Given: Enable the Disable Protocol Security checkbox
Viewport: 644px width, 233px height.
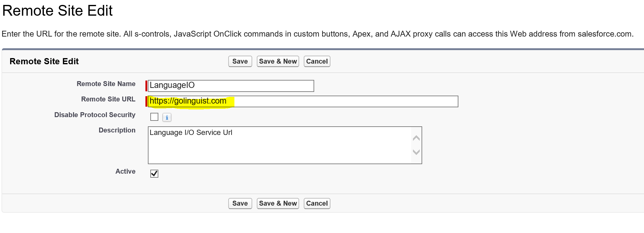Looking at the screenshot, I should (154, 117).
